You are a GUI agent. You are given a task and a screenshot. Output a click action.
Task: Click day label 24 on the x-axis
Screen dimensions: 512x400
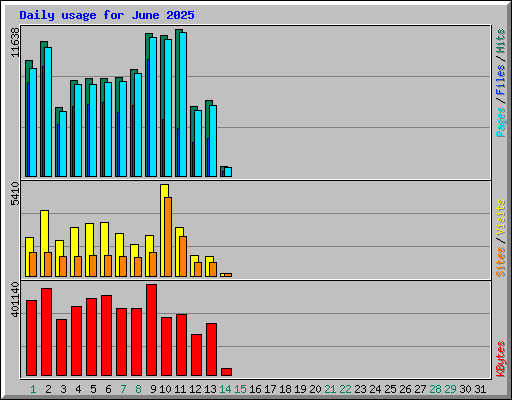375,389
